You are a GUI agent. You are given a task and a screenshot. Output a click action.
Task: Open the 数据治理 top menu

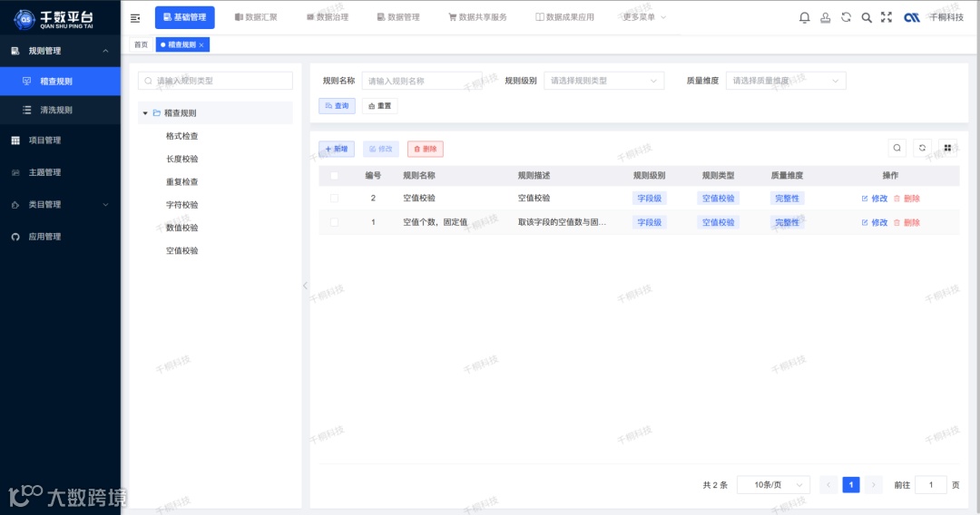point(328,17)
